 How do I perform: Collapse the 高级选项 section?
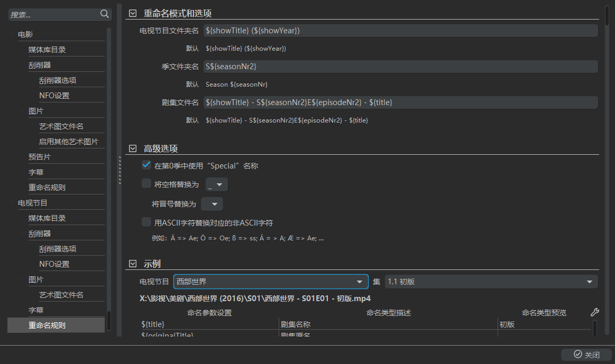click(x=133, y=148)
